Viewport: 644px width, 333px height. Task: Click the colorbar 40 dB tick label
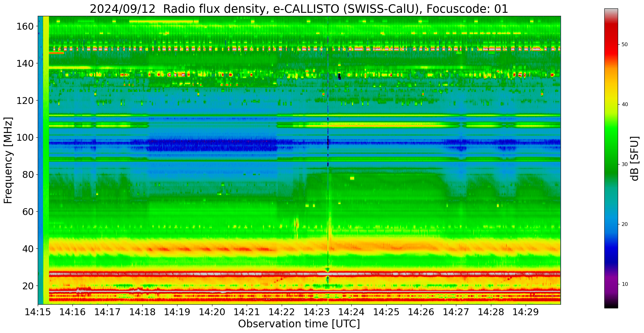(x=625, y=105)
